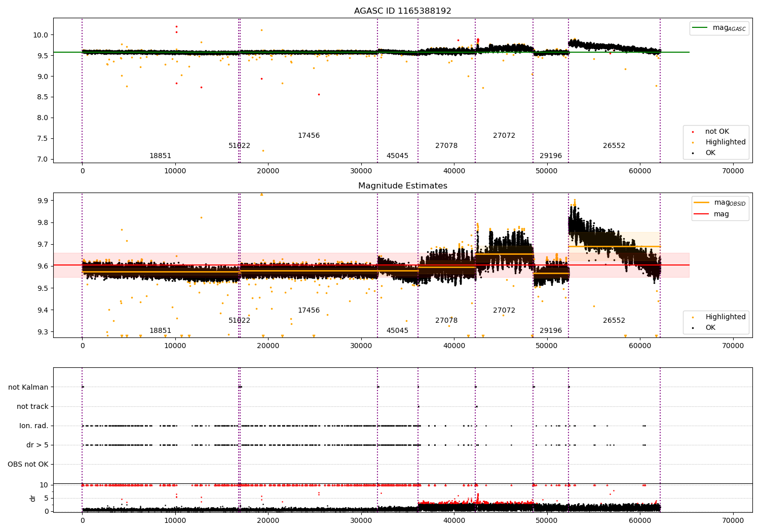Click the 7.0 y-axis tick label

(43, 160)
